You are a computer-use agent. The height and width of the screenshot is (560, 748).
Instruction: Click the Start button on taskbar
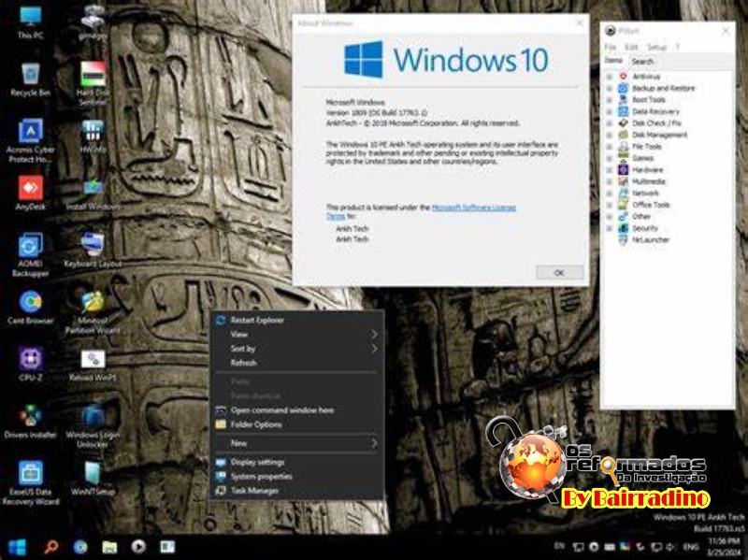coord(17,547)
